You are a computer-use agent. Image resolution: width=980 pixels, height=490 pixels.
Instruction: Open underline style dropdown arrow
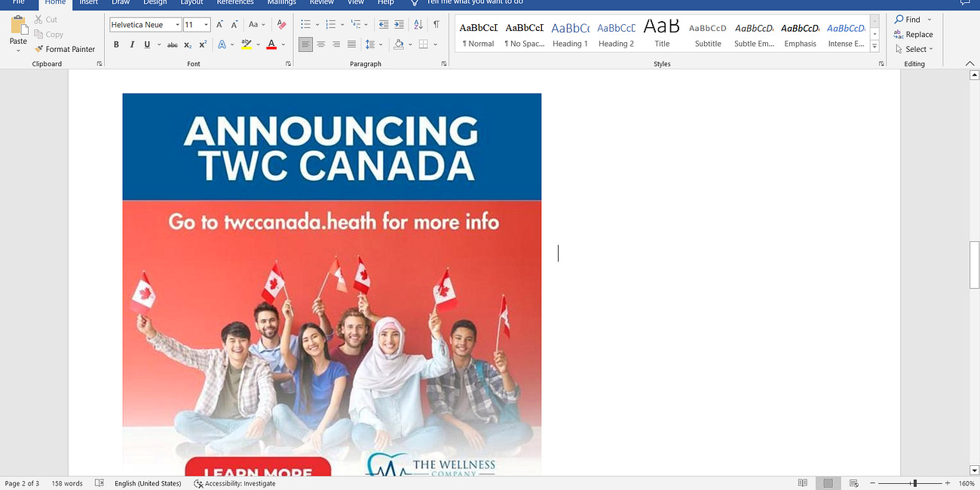tap(158, 44)
